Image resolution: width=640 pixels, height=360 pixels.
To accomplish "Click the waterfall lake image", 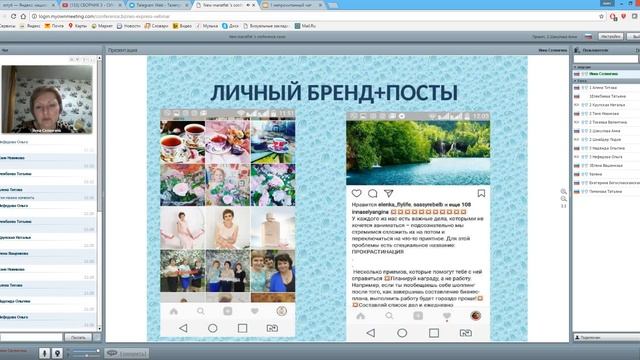I will pos(418,153).
